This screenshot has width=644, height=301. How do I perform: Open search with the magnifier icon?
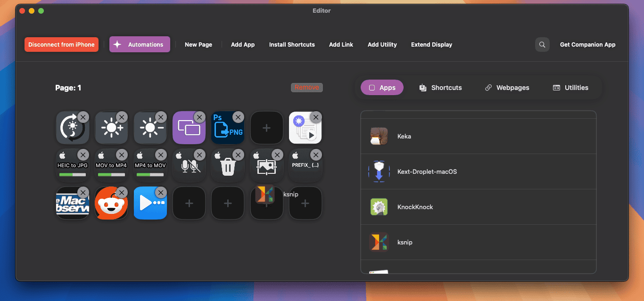tap(542, 44)
